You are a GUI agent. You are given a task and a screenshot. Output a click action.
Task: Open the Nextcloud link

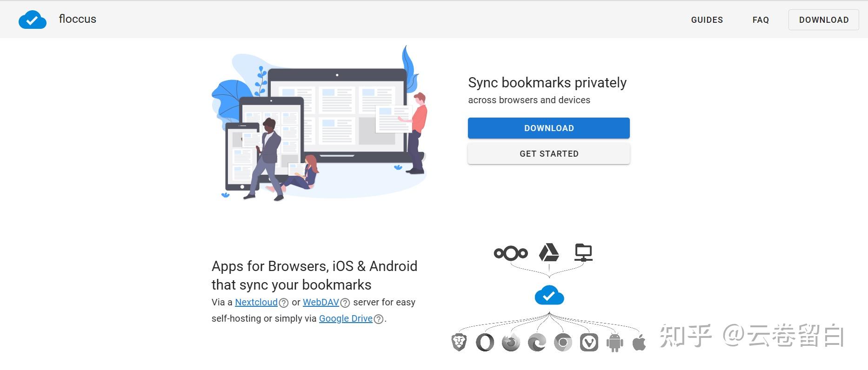256,302
